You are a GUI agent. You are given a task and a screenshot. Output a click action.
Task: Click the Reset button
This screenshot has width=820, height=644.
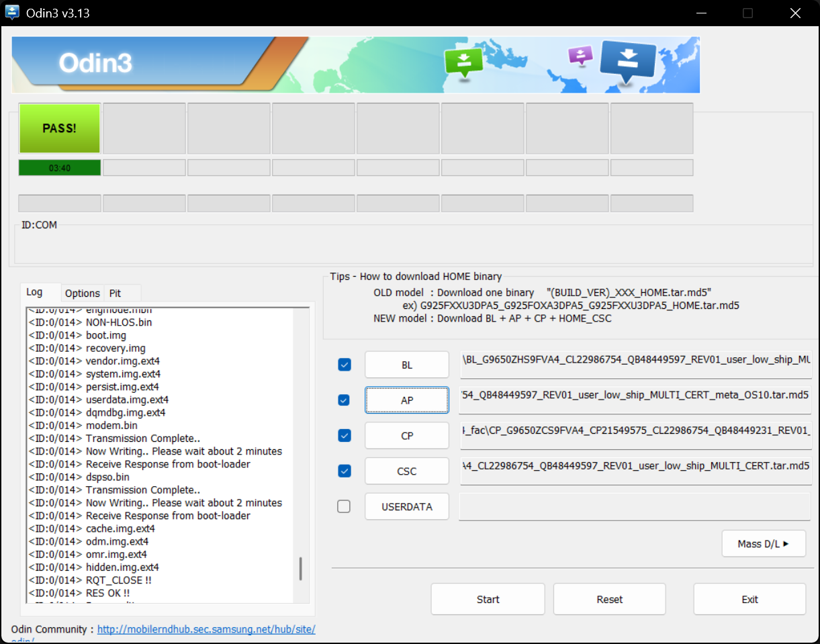[609, 599]
